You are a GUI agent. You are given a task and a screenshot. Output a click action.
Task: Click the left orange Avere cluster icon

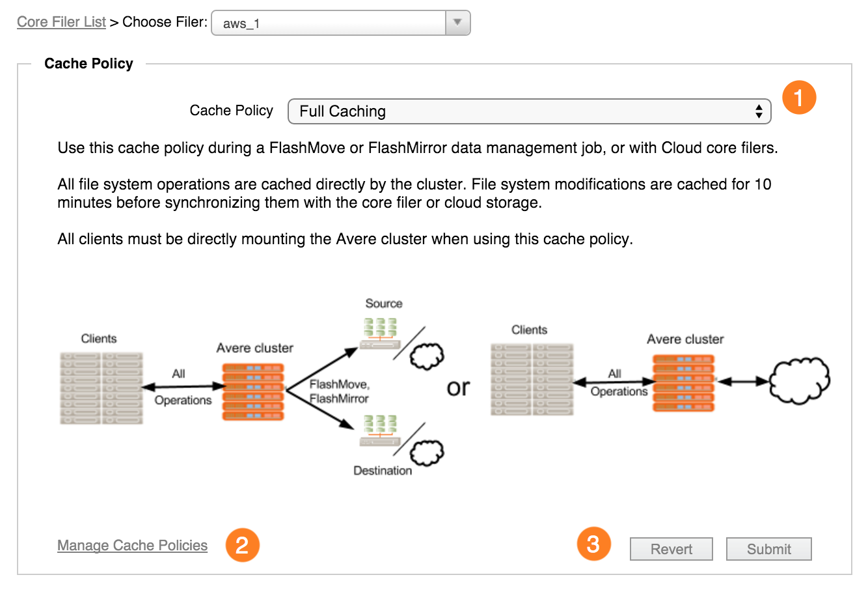[x=254, y=392]
